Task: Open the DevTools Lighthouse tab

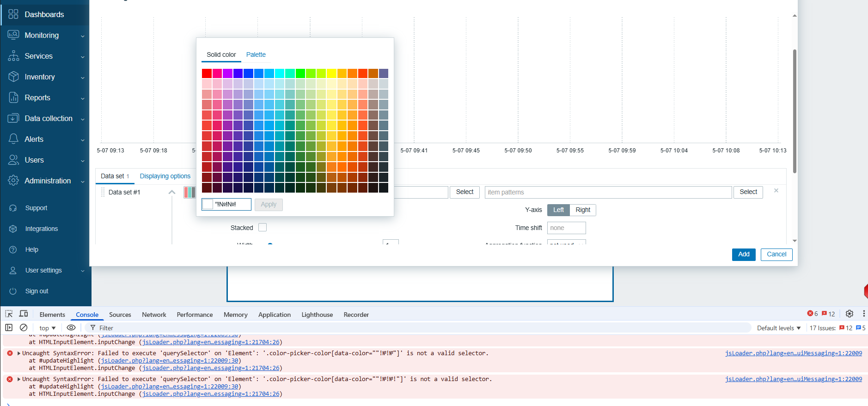Action: click(317, 315)
